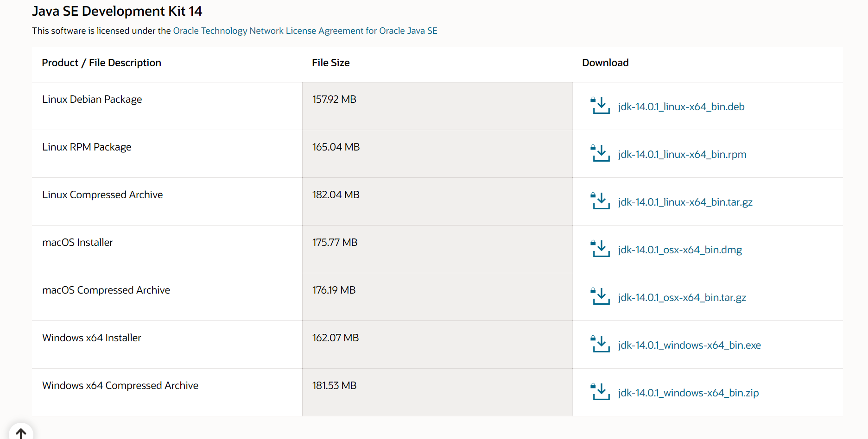This screenshot has height=439, width=868.
Task: Click download icon for linux-x64_bin.tar.gz
Action: pos(601,201)
